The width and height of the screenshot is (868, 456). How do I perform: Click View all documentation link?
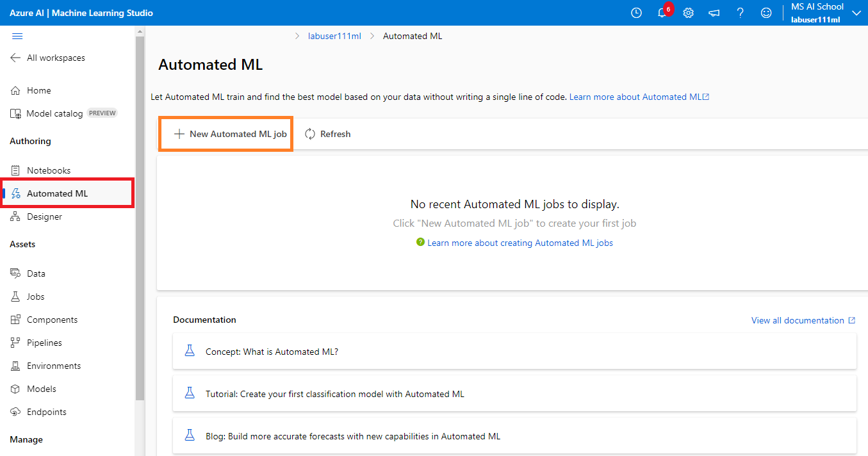point(798,320)
